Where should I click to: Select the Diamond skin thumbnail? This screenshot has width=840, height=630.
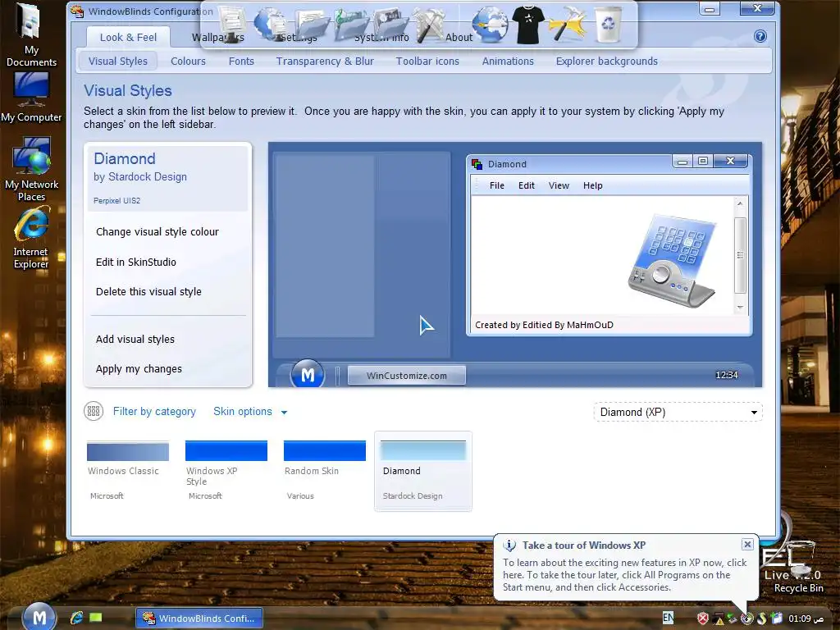coord(422,471)
